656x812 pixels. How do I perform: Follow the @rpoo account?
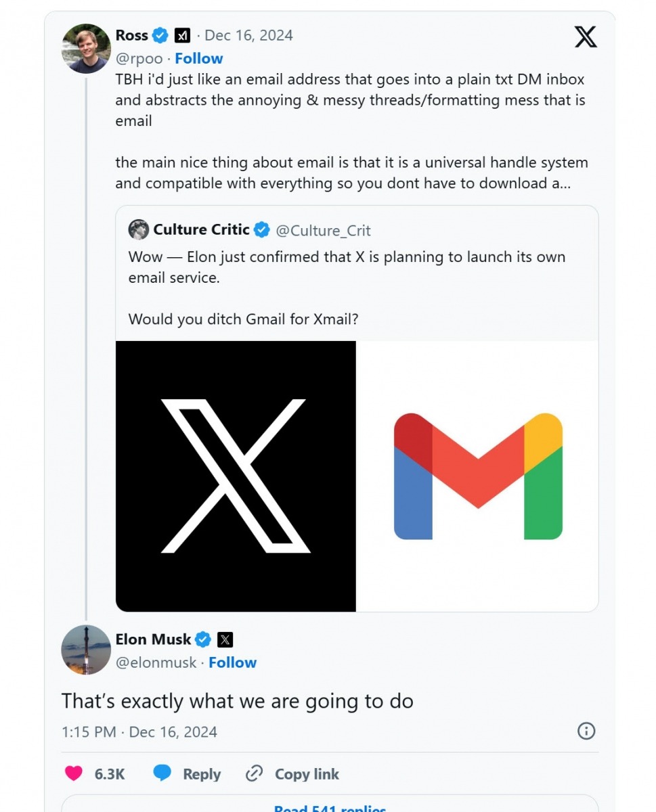coord(198,58)
